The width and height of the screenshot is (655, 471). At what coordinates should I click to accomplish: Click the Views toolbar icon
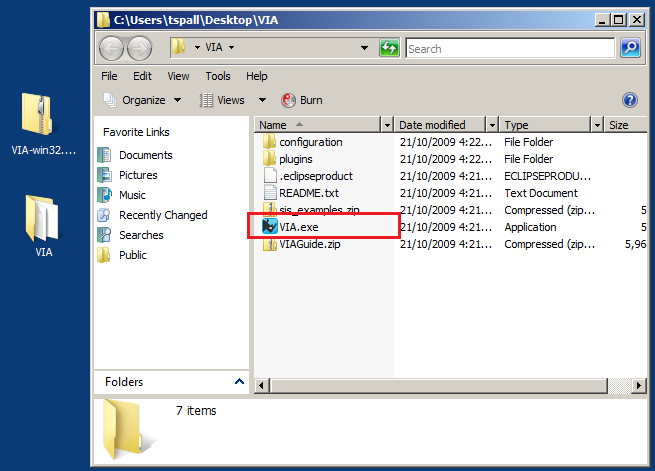[206, 100]
